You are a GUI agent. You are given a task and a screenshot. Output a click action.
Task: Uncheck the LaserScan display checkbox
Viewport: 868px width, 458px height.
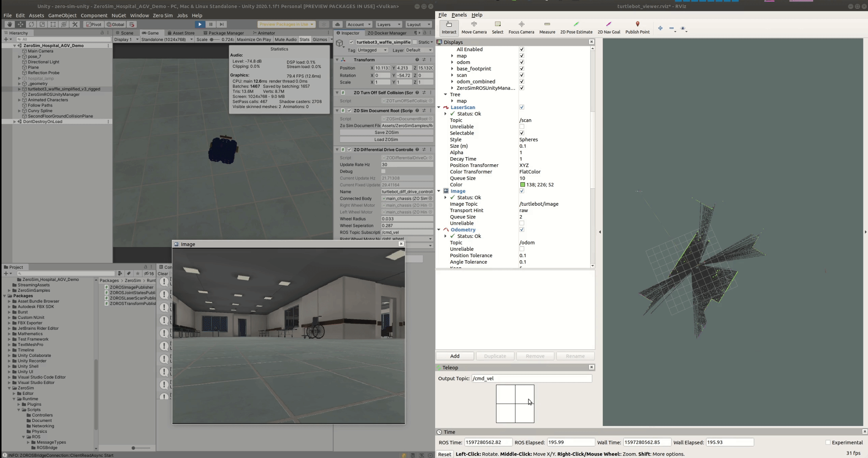(x=522, y=107)
